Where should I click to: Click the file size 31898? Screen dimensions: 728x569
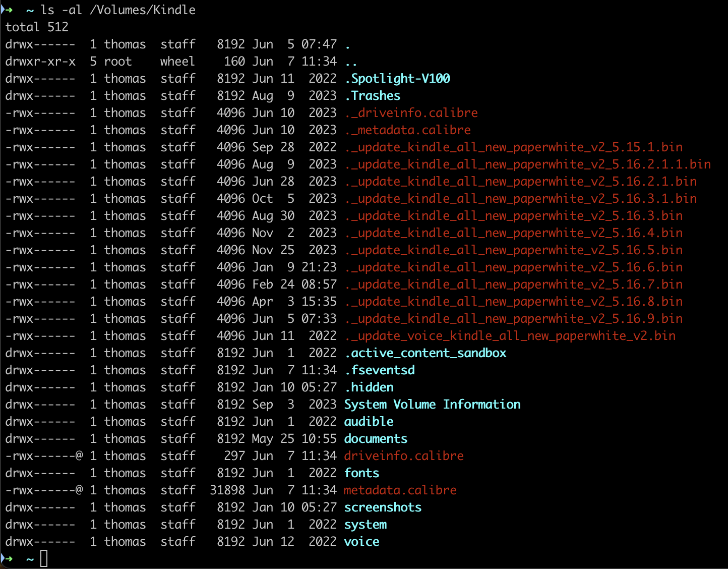click(x=227, y=490)
